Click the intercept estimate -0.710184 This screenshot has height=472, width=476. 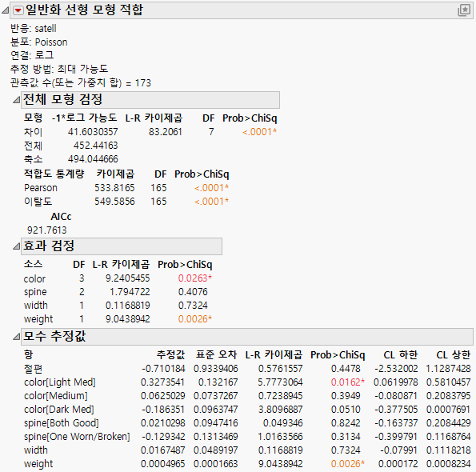(163, 369)
